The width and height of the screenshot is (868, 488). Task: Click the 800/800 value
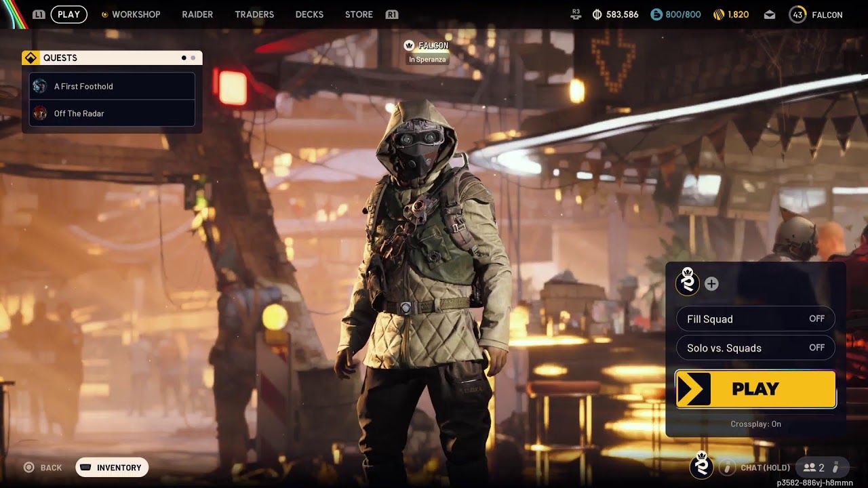pyautogui.click(x=683, y=14)
